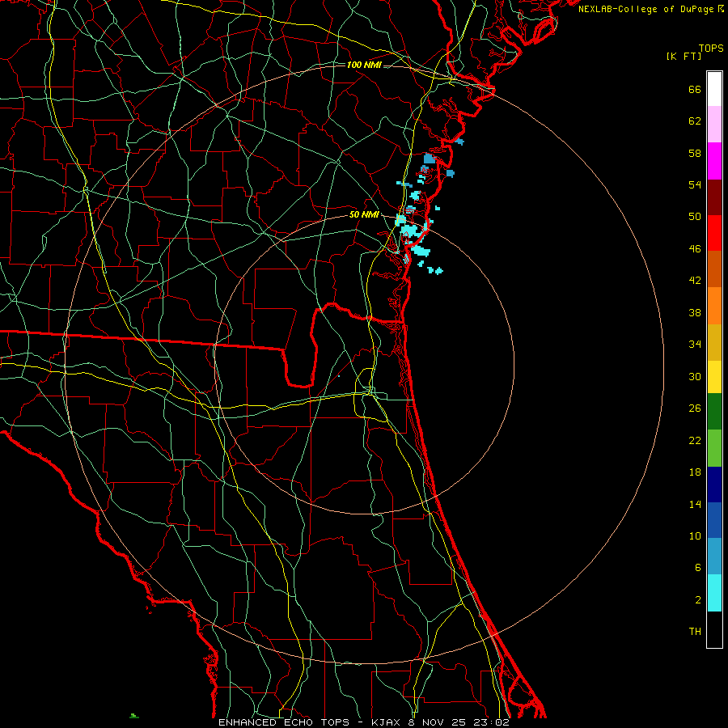Click the 62 legend value

tap(695, 121)
